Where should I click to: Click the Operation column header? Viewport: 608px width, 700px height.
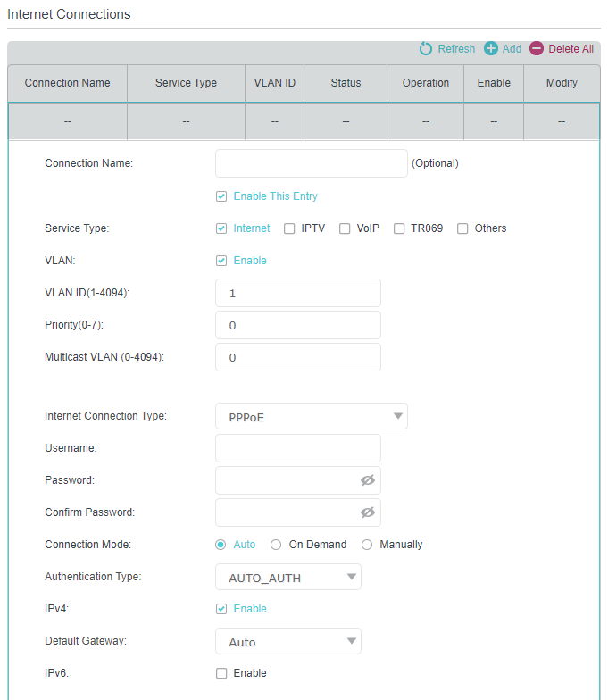[x=425, y=83]
